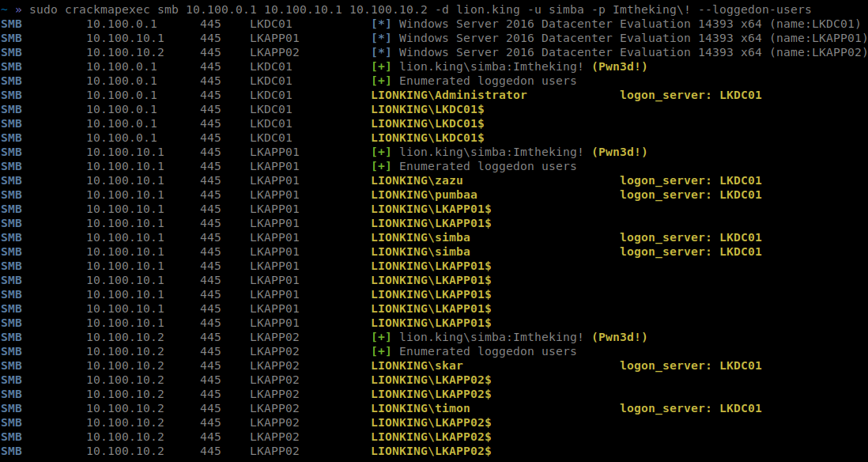Viewport: 868px width, 462px height.
Task: Select the LIONKING\zazu user entry
Action: pos(417,180)
